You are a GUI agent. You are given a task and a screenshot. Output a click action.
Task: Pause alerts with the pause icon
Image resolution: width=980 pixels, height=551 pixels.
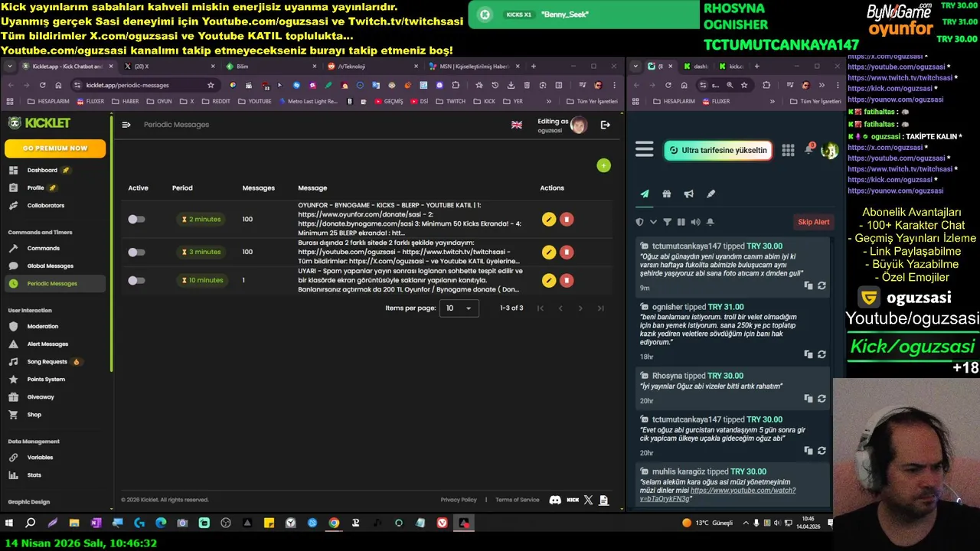(681, 222)
